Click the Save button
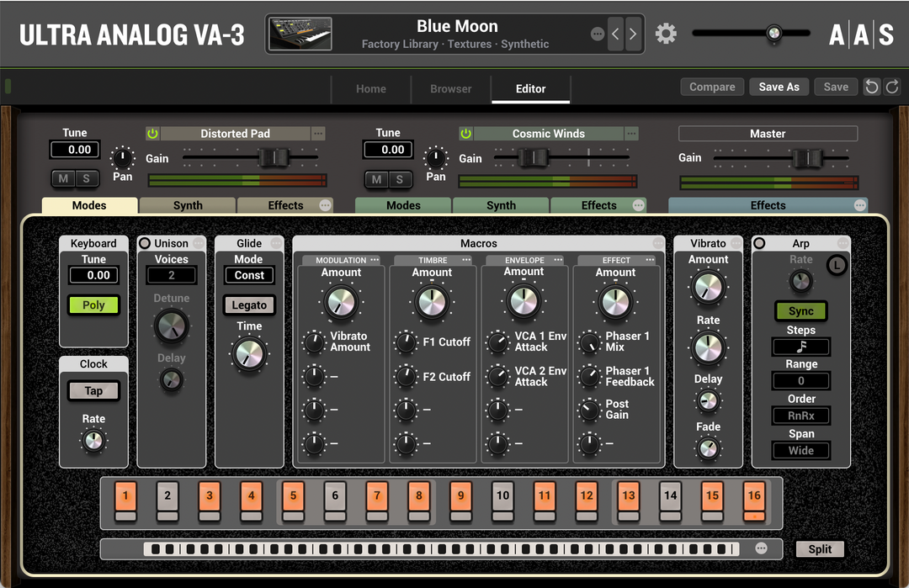Screen dimensions: 909x588 click(836, 87)
